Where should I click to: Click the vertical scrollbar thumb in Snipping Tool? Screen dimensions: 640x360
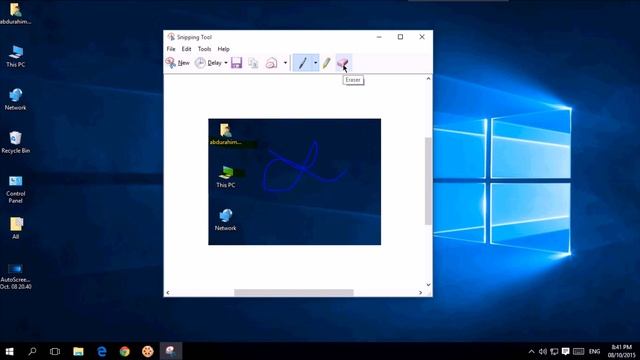428,181
